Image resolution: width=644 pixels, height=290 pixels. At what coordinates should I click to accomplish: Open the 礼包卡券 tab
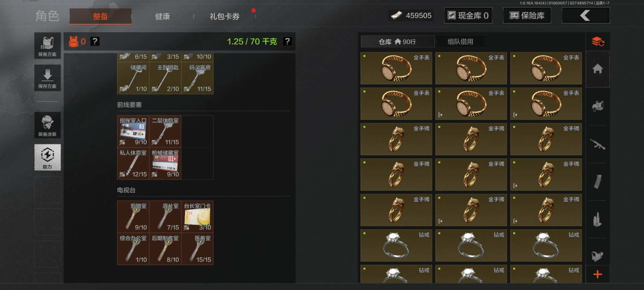click(x=224, y=16)
